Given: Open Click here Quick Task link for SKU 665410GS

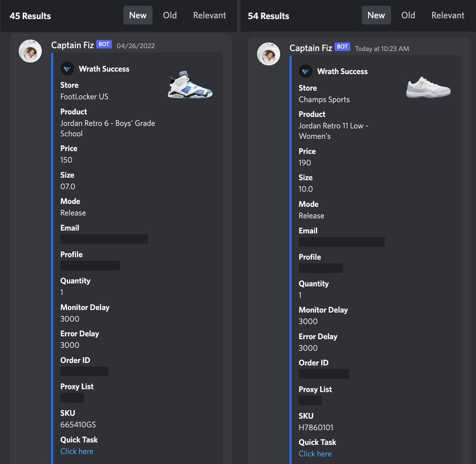Looking at the screenshot, I should [77, 451].
